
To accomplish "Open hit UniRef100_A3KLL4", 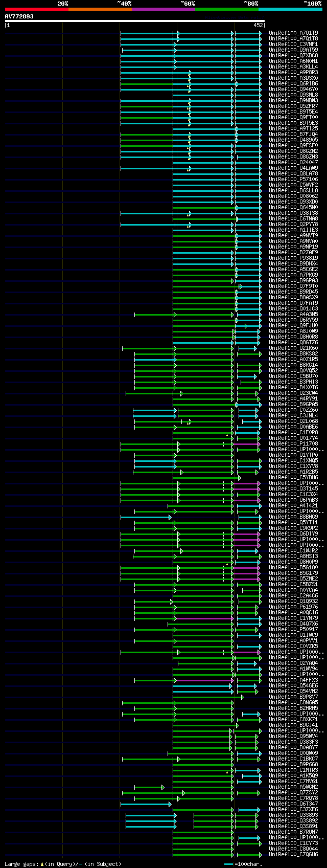I will tap(293, 66).
